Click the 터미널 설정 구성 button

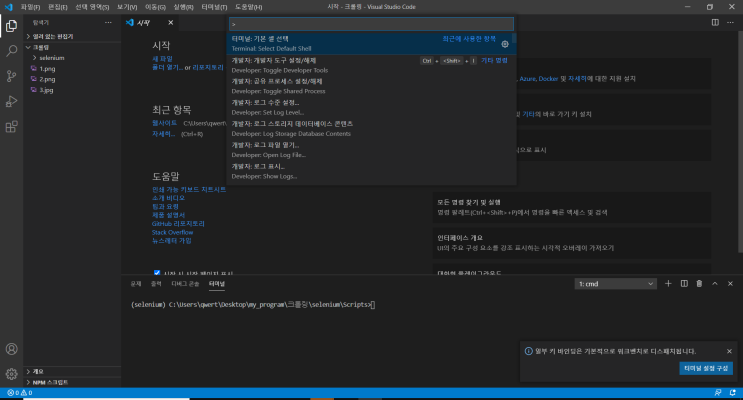[x=706, y=368]
